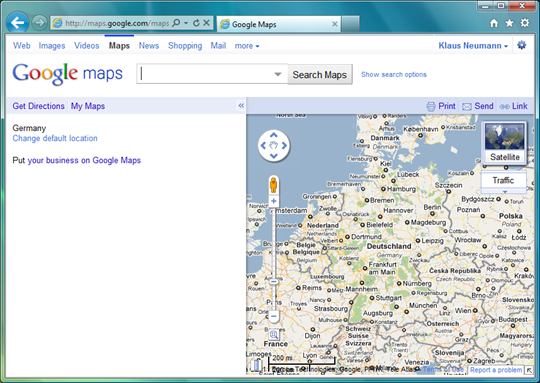
Task: Open Klaus Neumann account dropdown
Action: pyautogui.click(x=473, y=46)
